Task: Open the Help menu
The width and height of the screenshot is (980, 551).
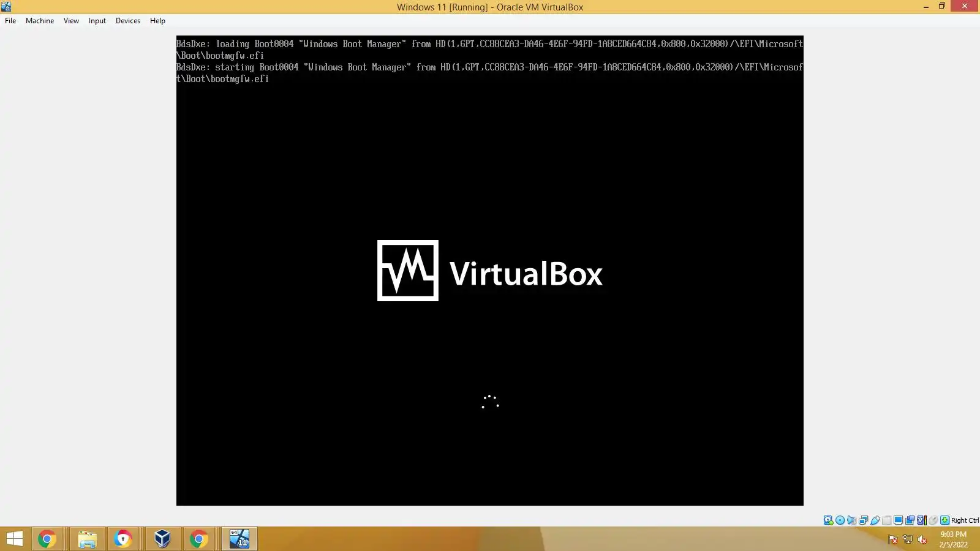Action: click(x=157, y=21)
